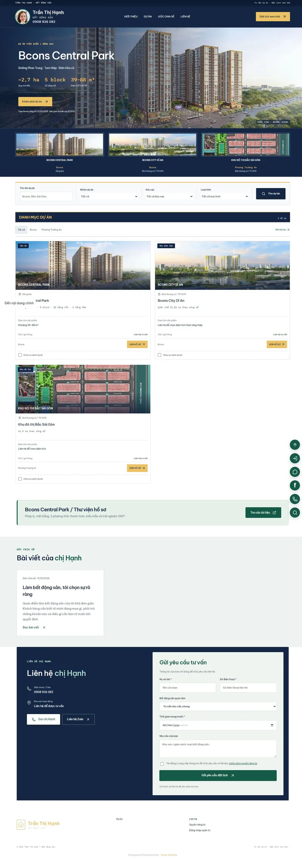The height and width of the screenshot is (868, 302).
Task: Click the X icon next to 'Xóa bộ lọc'
Action: point(288,230)
